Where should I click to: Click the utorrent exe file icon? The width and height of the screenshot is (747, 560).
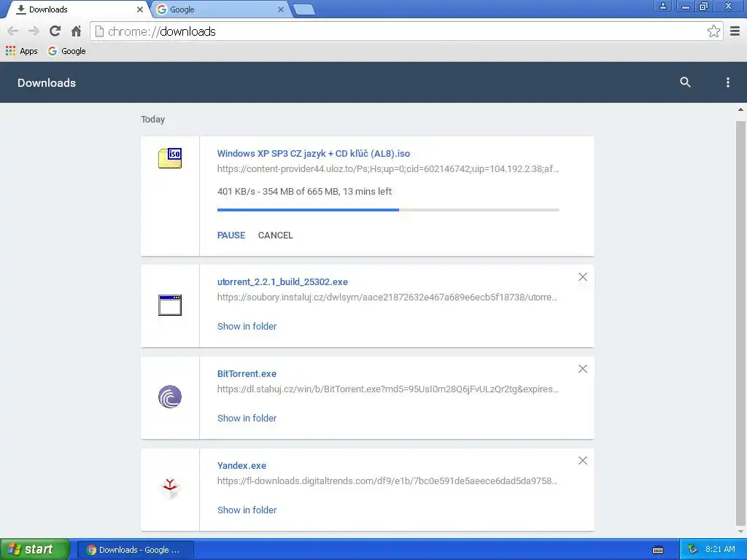point(170,306)
